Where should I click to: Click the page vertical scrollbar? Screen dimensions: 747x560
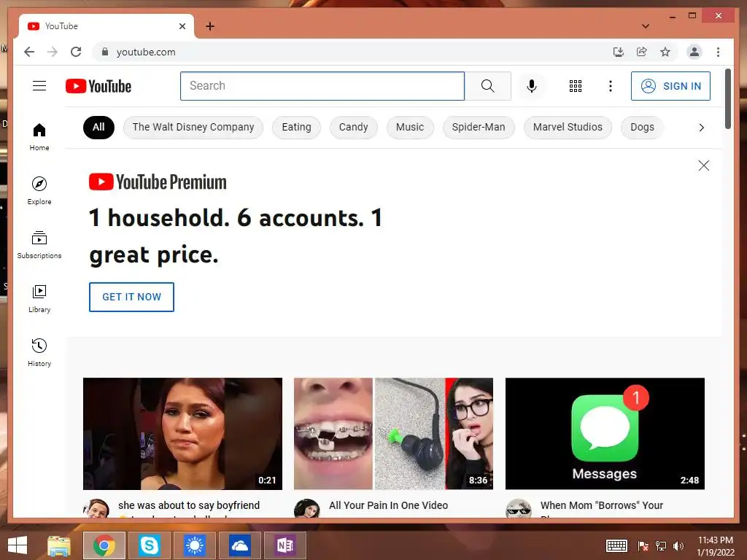tap(727, 98)
